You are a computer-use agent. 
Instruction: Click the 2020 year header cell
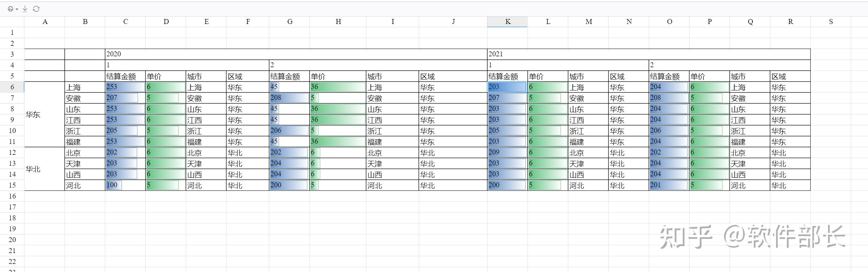[x=296, y=54]
